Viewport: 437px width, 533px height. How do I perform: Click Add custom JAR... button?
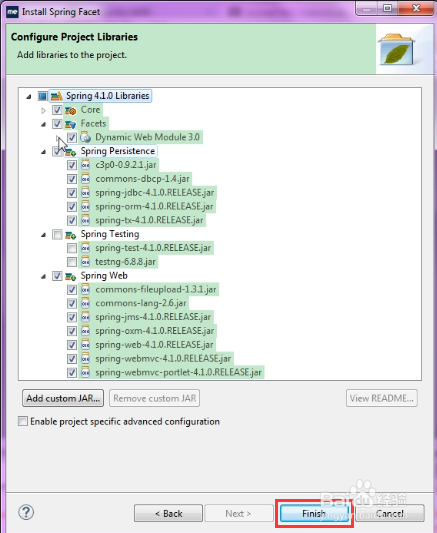pos(63,398)
